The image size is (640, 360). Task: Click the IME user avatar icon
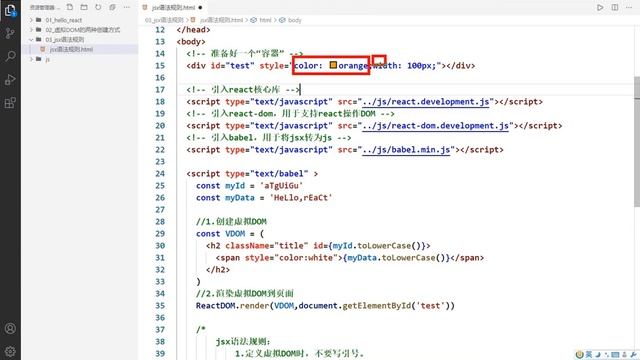click(x=624, y=354)
